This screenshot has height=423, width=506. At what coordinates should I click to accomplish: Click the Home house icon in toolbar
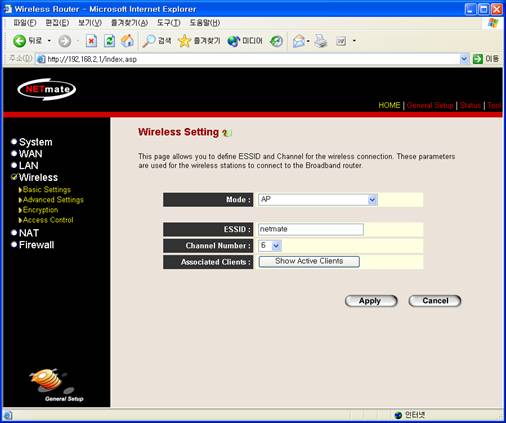pyautogui.click(x=127, y=41)
